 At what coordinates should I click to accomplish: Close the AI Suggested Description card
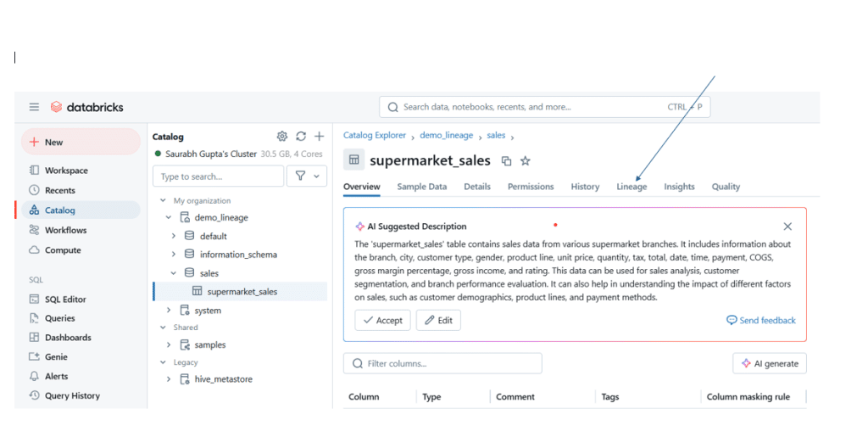click(x=787, y=227)
